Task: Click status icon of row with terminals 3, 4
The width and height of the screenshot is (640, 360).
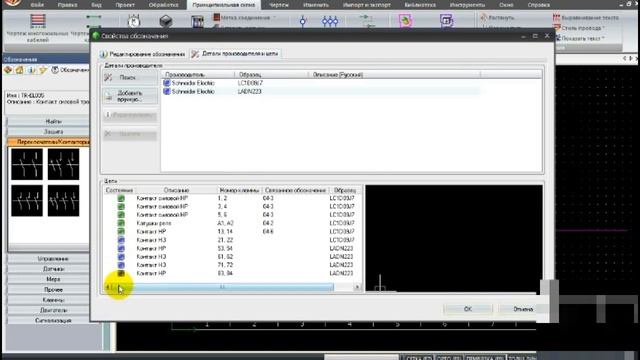Action: (121, 207)
